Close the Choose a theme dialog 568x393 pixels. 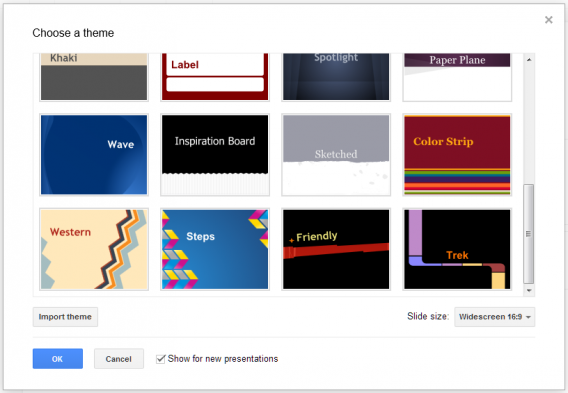pyautogui.click(x=549, y=20)
